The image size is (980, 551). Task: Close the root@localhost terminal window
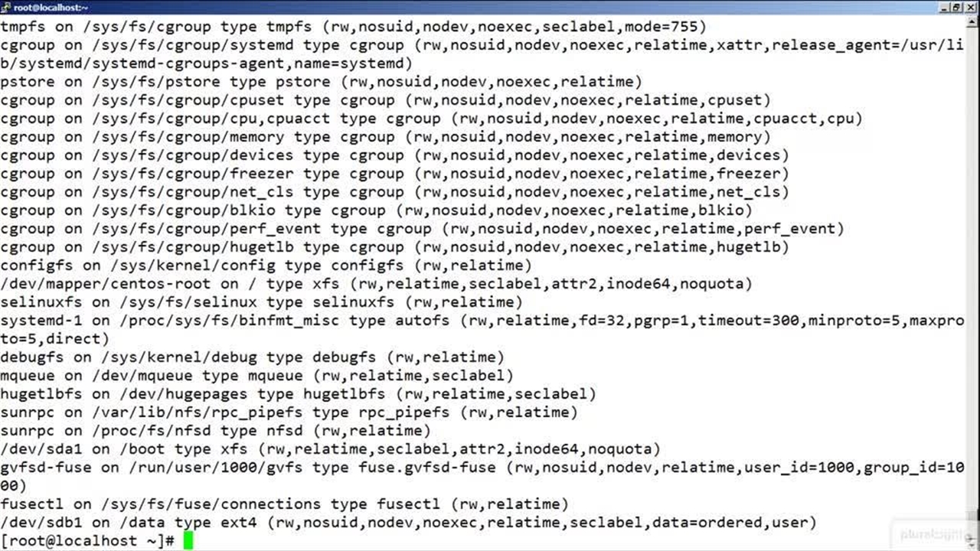[x=971, y=7]
